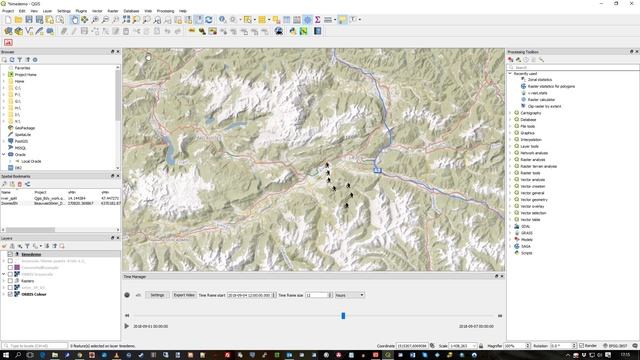Toggle the Render checkbox in status bar
This screenshot has height=360, width=640.
[x=582, y=346]
